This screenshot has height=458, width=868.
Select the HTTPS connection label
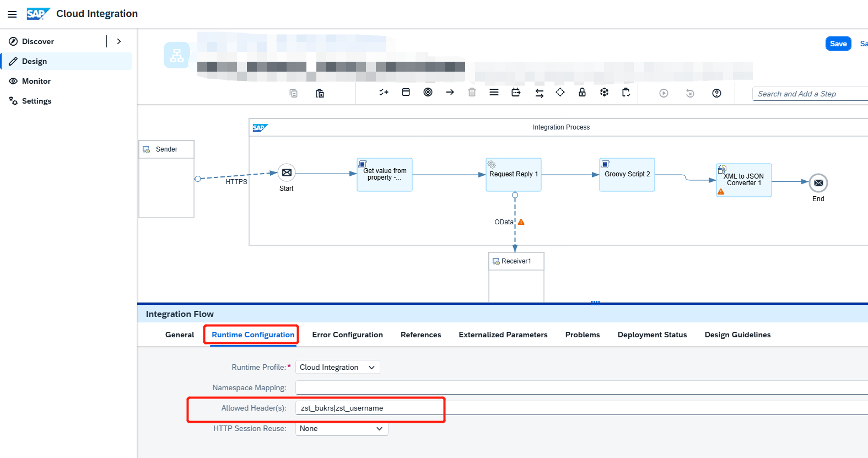[x=236, y=181]
